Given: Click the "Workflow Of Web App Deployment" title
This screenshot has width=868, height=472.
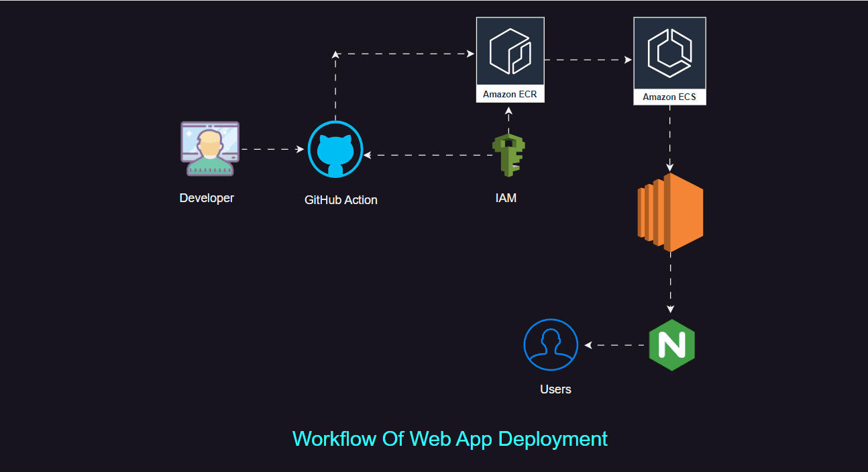Looking at the screenshot, I should (450, 438).
